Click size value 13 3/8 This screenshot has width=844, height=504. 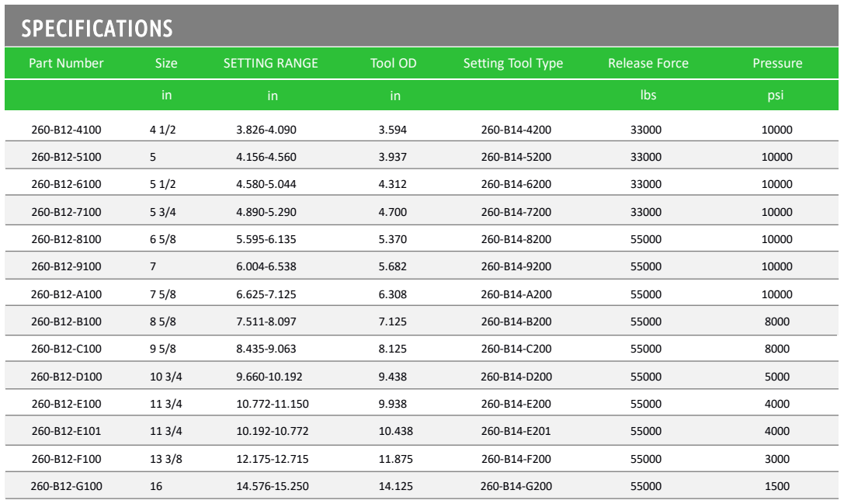(166, 459)
